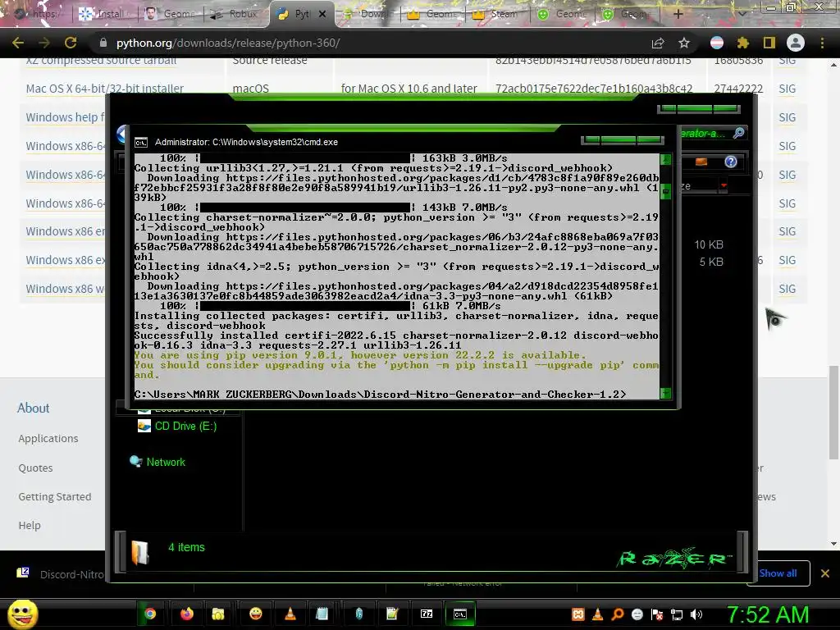Open XAMPP orange tray icon
The width and height of the screenshot is (840, 630).
tap(578, 614)
